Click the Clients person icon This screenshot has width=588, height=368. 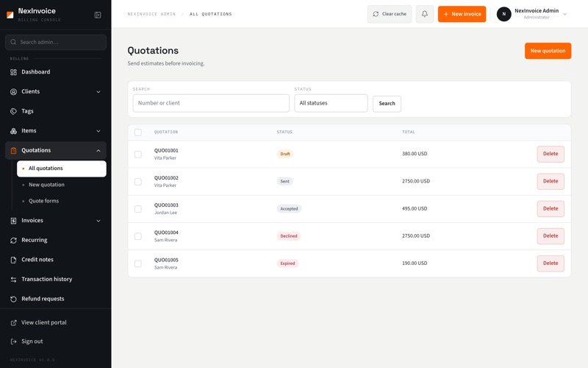(x=13, y=91)
